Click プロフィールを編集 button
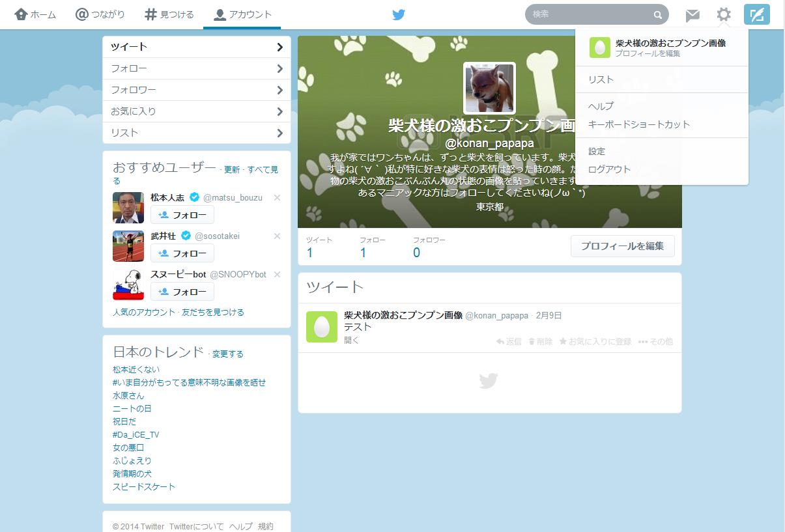This screenshot has height=532, width=785. 623,246
